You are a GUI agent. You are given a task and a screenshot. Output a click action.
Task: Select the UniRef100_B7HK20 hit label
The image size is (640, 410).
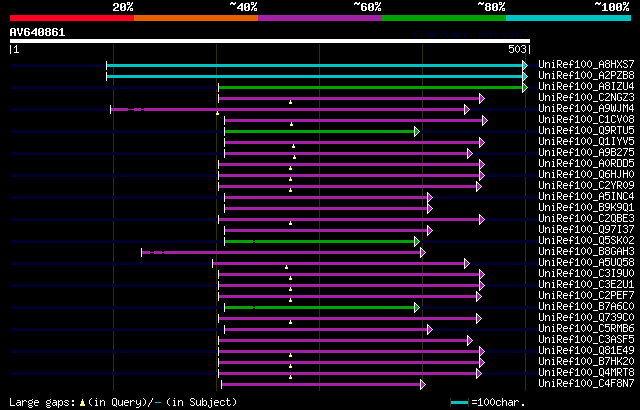tap(586, 362)
